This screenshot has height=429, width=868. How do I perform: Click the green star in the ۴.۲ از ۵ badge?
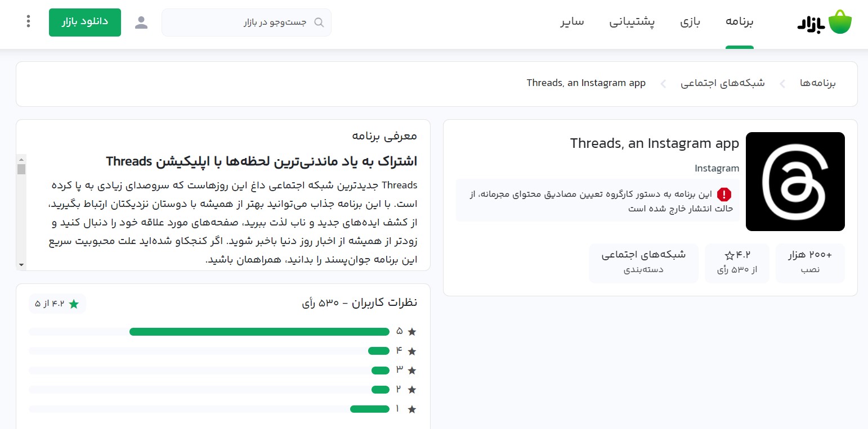74,303
